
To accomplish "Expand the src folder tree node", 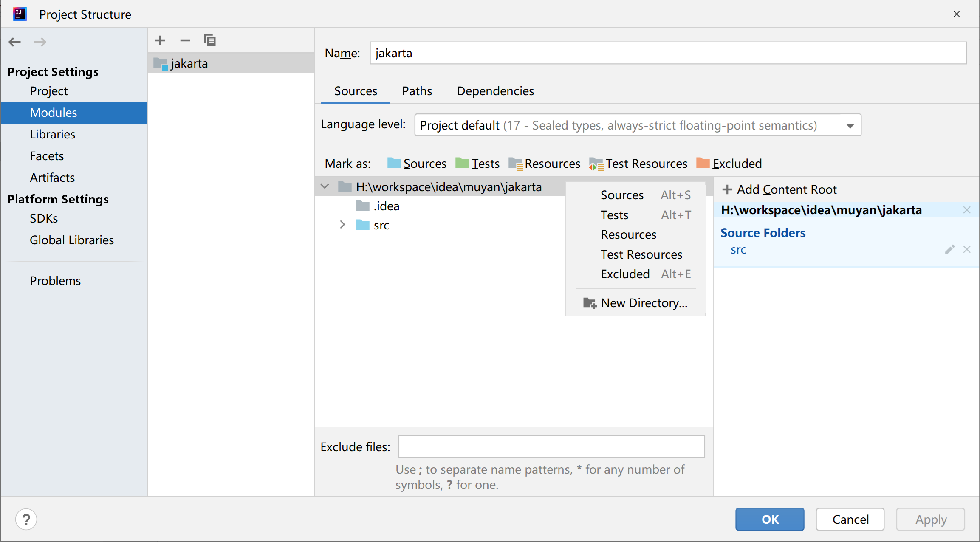I will [342, 225].
